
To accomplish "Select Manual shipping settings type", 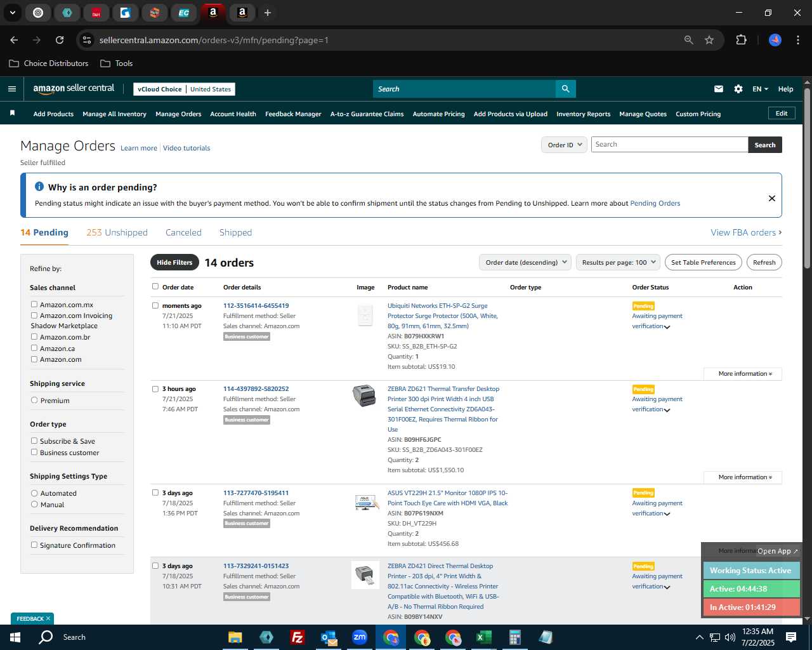I will click(x=34, y=504).
